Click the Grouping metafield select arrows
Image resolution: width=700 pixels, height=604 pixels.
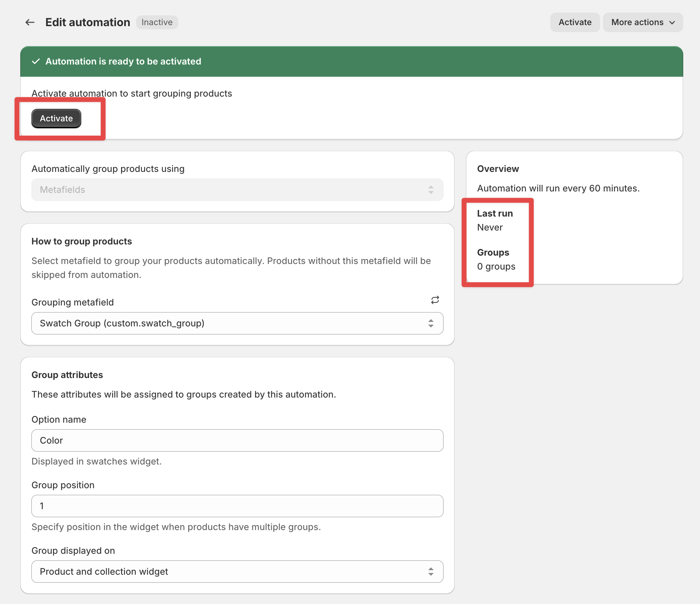pos(431,323)
